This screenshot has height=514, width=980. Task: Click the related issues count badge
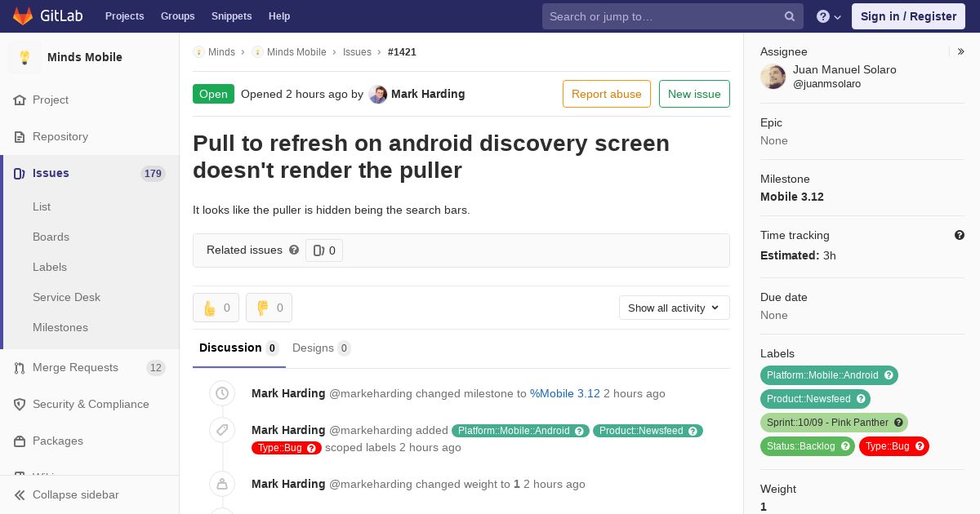click(324, 250)
